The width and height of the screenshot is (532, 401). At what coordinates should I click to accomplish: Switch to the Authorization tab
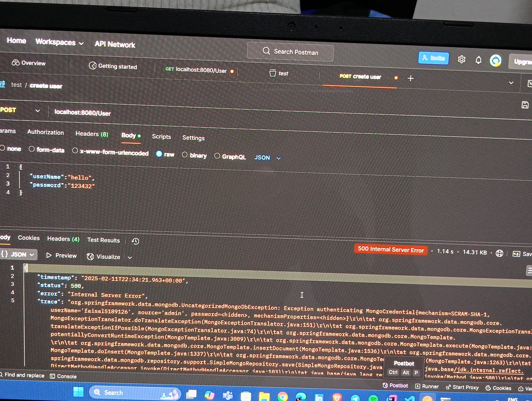coord(46,132)
